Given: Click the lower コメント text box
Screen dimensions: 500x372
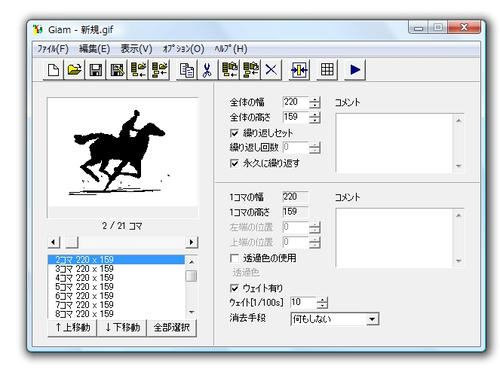Looking at the screenshot, I should 394,238.
